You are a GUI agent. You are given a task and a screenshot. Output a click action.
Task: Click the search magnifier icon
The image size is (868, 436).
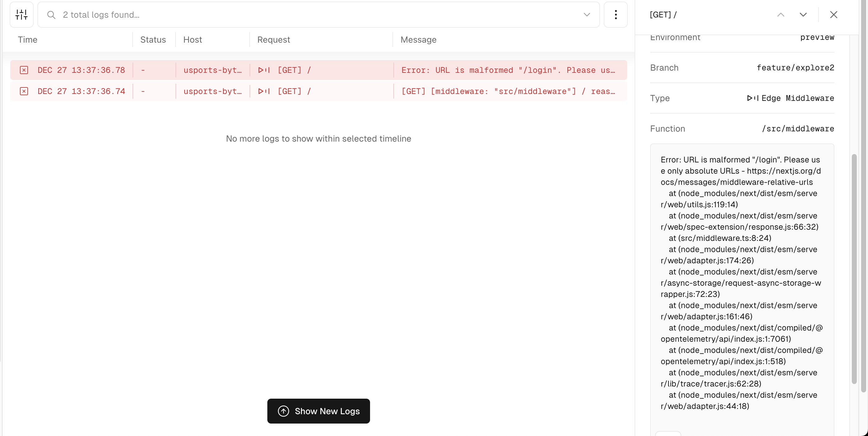51,15
